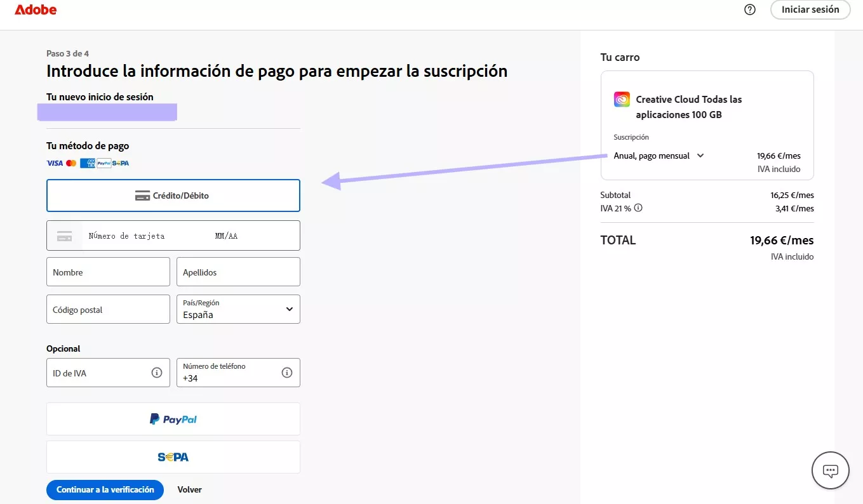Screen dimensions: 863x504
Task: Click the grey card icon in card number field
Action: pos(64,236)
